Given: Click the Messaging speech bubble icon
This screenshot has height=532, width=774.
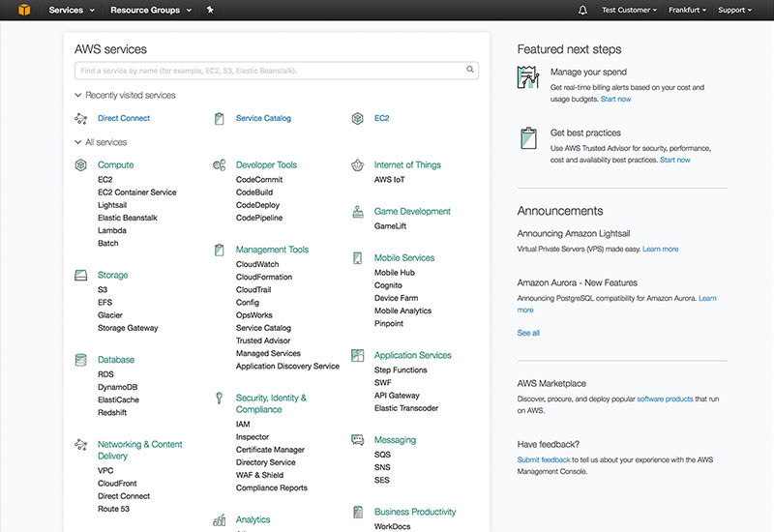Looking at the screenshot, I should point(357,440).
